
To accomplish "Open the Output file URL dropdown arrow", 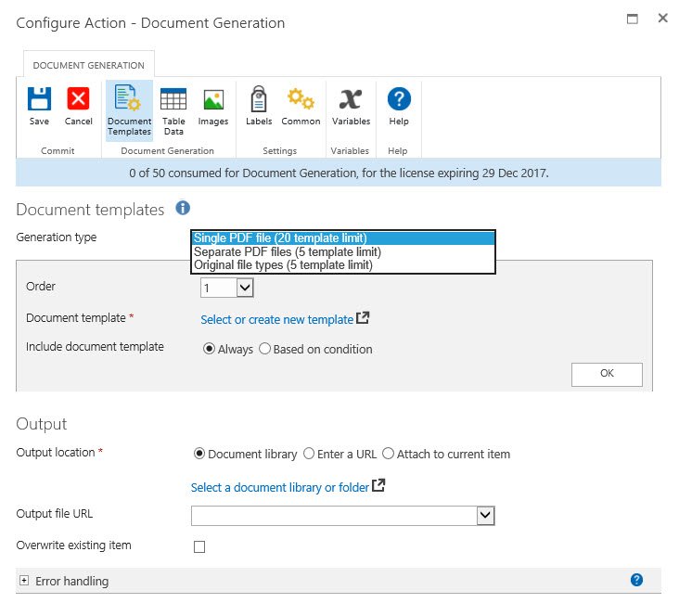I will tap(485, 516).
